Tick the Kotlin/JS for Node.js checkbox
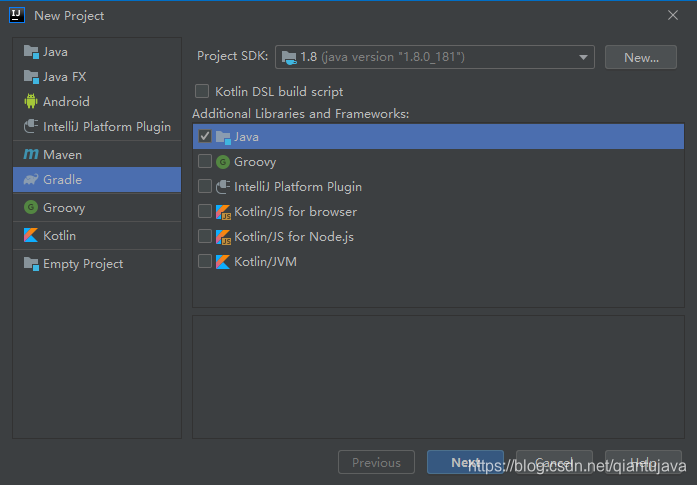This screenshot has width=697, height=485. [x=205, y=236]
